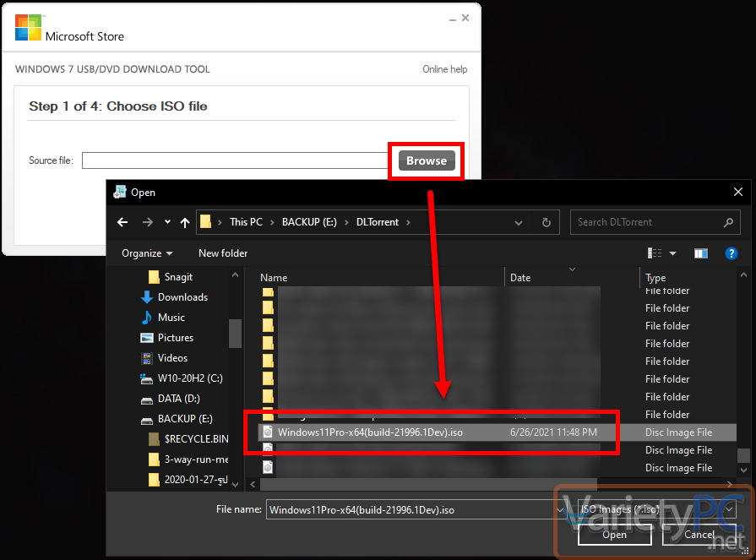Viewport: 756px width, 560px height.
Task: Select BACKUP (E:) drive in navigation pane
Action: [x=185, y=419]
